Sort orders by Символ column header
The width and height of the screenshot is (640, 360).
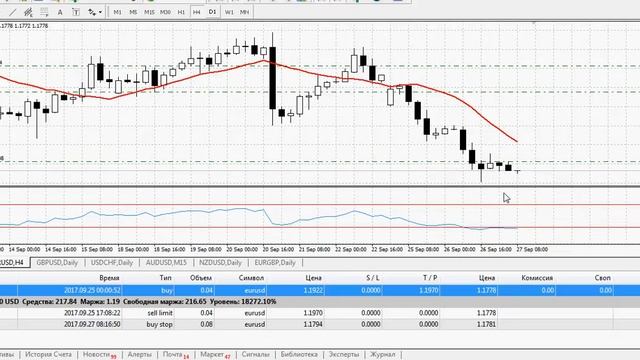251,278
